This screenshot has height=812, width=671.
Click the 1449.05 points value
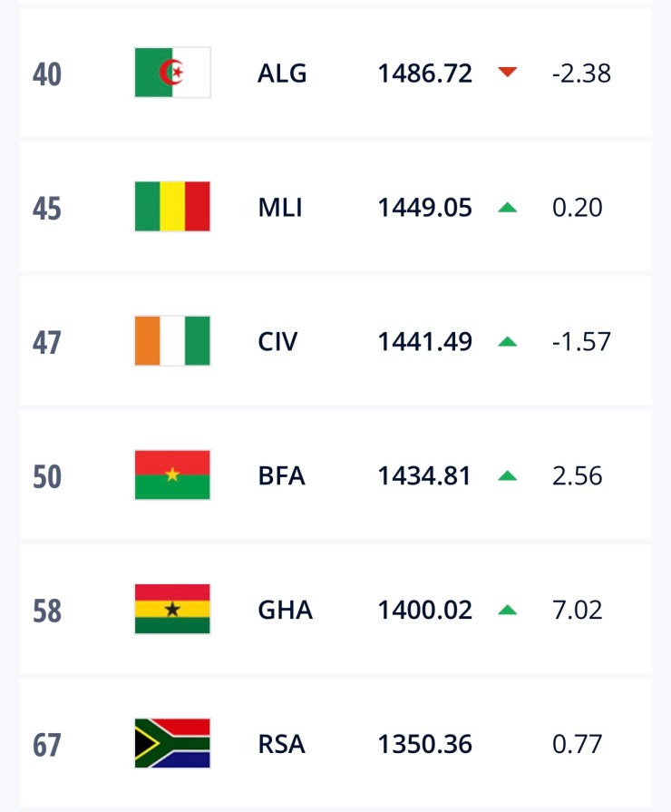tap(424, 207)
